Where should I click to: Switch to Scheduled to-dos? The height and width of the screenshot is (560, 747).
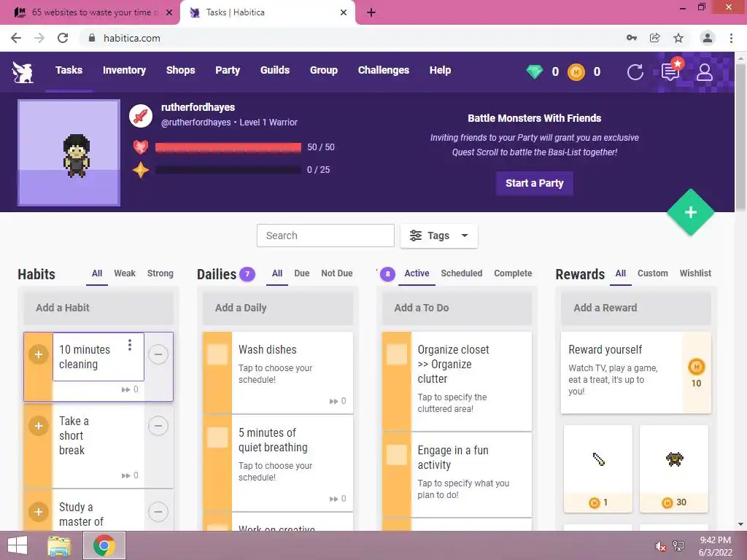(462, 273)
